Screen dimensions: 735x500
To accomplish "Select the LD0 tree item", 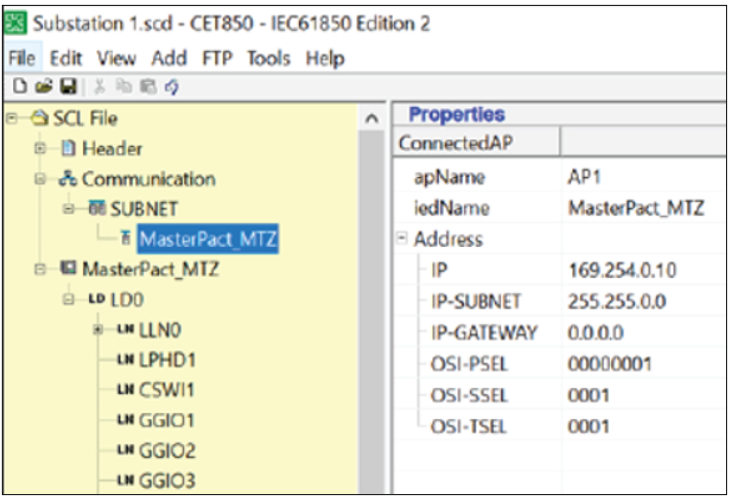I will click(127, 299).
